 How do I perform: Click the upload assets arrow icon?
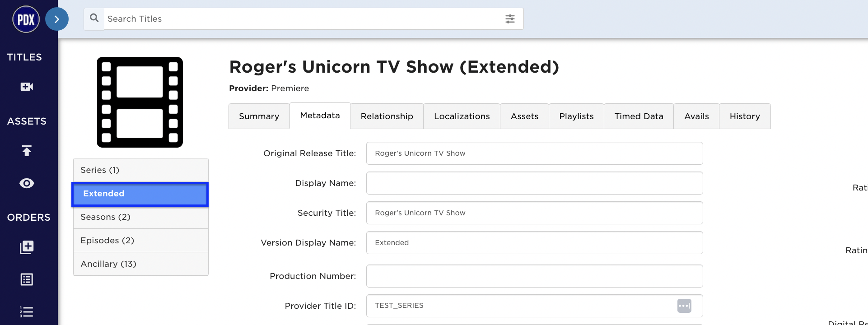[x=27, y=151]
